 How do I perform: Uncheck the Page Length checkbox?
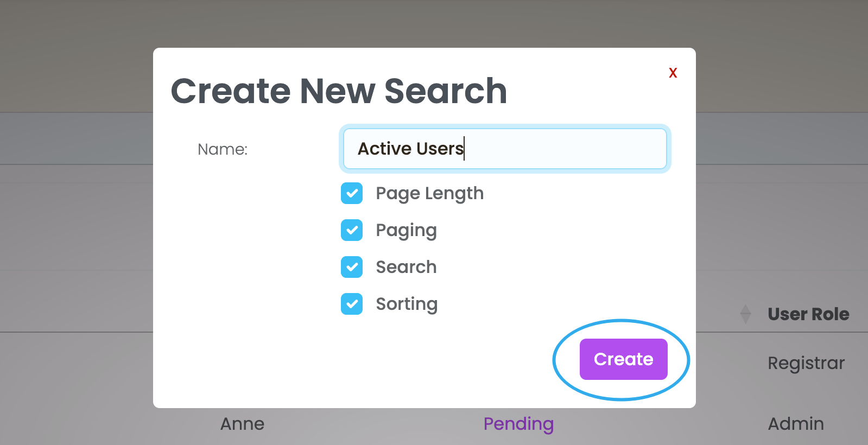pos(352,193)
